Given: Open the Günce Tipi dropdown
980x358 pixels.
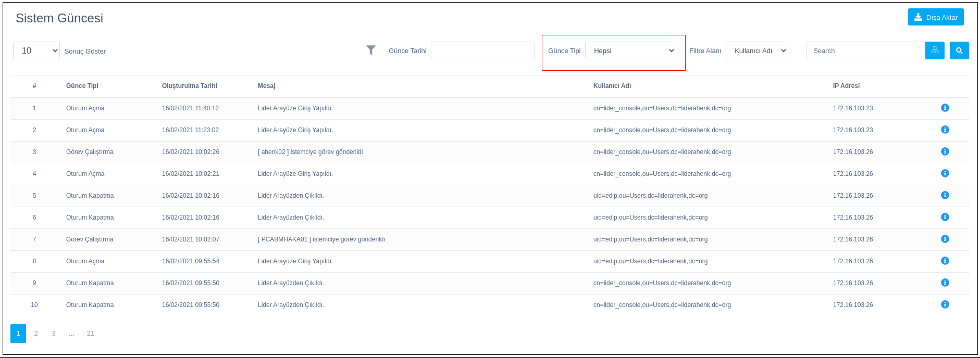Looking at the screenshot, I should tap(630, 50).
